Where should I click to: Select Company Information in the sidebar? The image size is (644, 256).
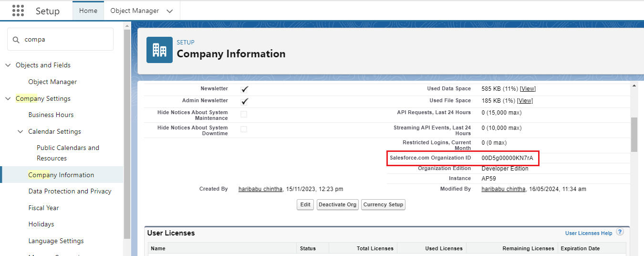click(x=62, y=175)
